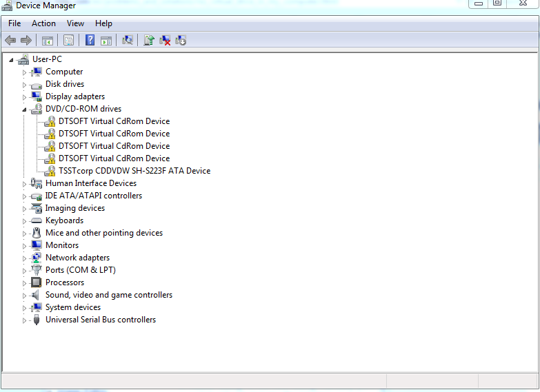Click the Sound speaker icon
540x392 pixels.
[35, 295]
